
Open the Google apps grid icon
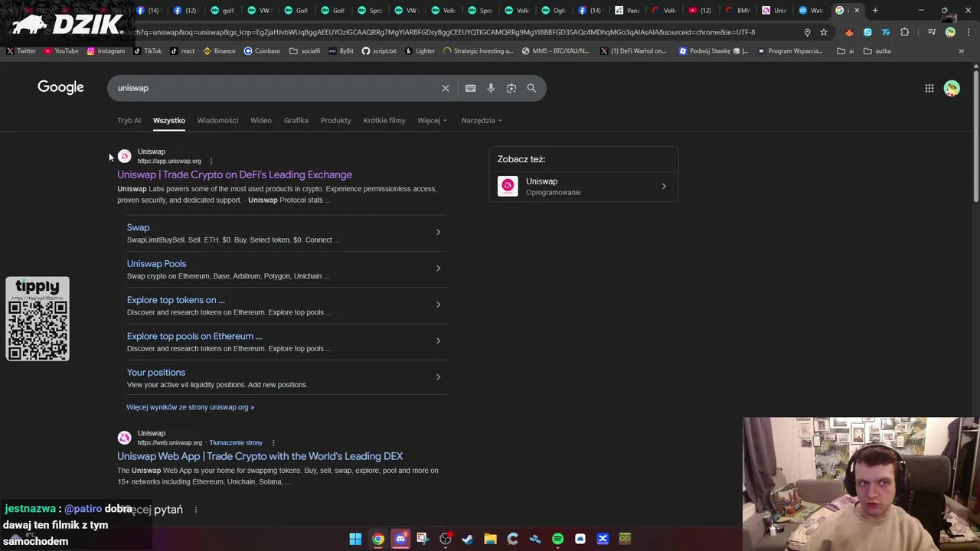pyautogui.click(x=929, y=88)
